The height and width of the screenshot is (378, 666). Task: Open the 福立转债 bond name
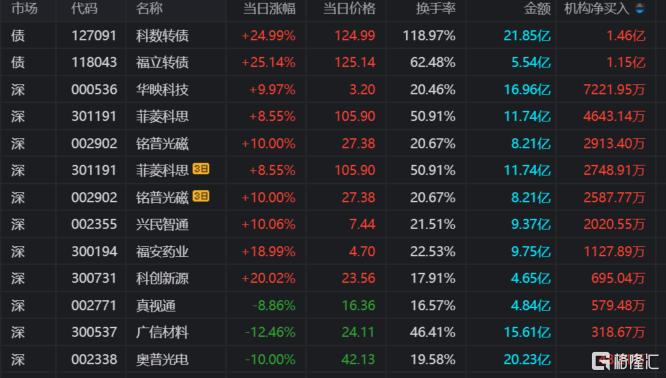[x=162, y=62]
